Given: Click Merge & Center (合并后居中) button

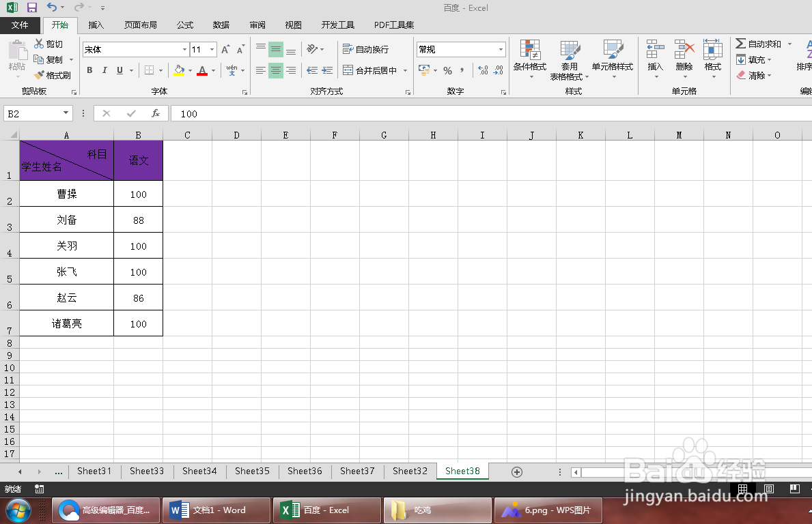Looking at the screenshot, I should 370,70.
